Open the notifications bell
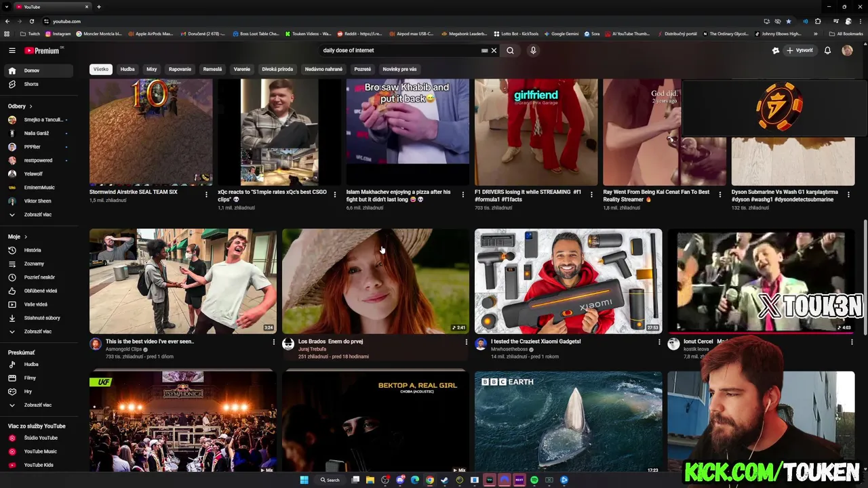Screen dimensions: 868x488 [x=827, y=50]
